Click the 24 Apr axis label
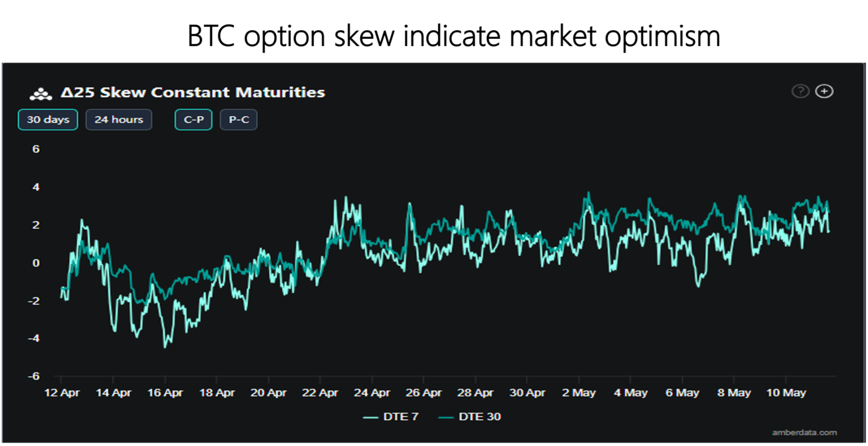 (x=372, y=393)
